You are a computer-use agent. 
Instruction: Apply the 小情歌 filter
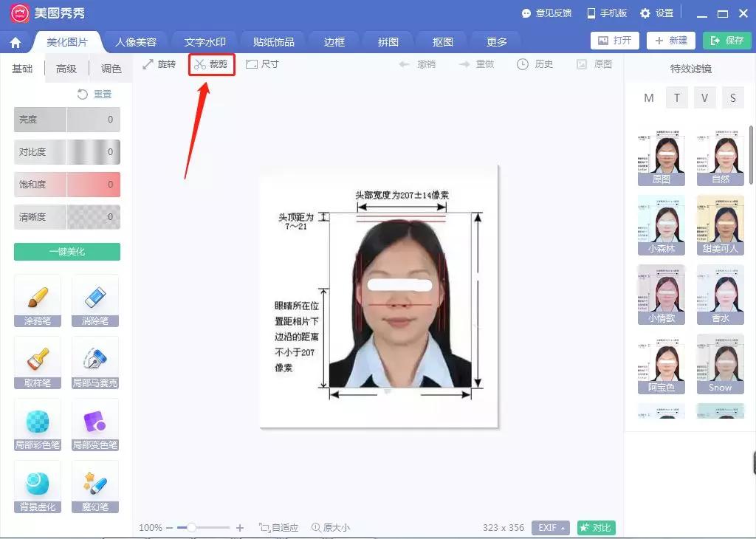(x=661, y=295)
